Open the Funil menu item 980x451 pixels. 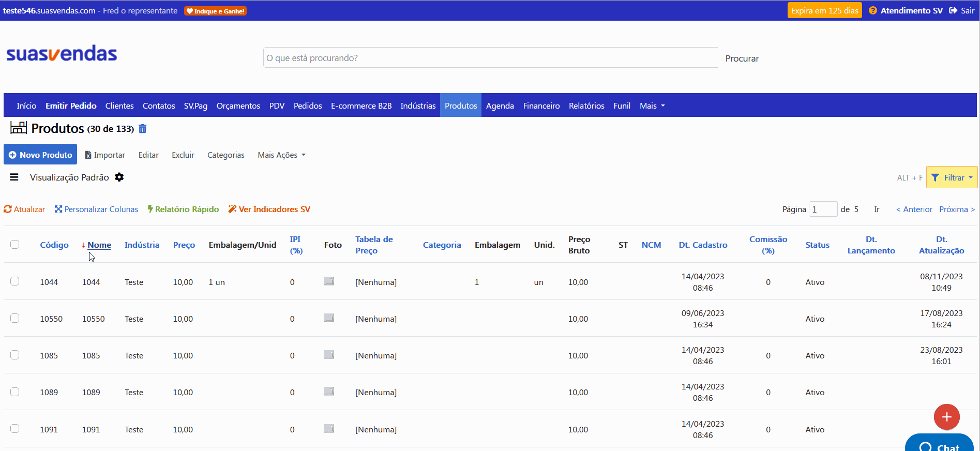[x=622, y=106]
